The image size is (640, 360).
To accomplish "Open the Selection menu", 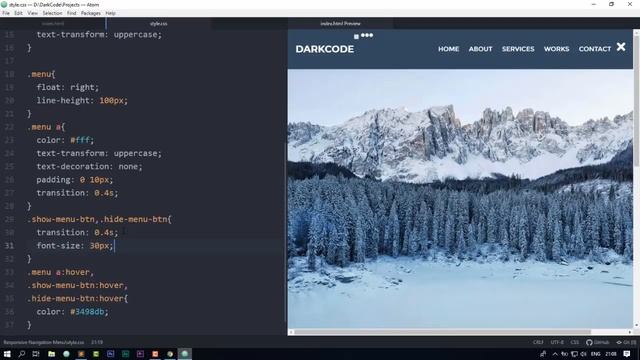I will pyautogui.click(x=52, y=13).
